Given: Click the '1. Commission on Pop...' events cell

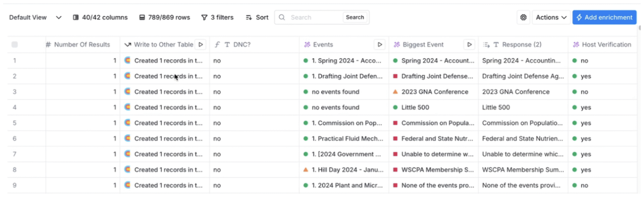Looking at the screenshot, I should (344, 123).
